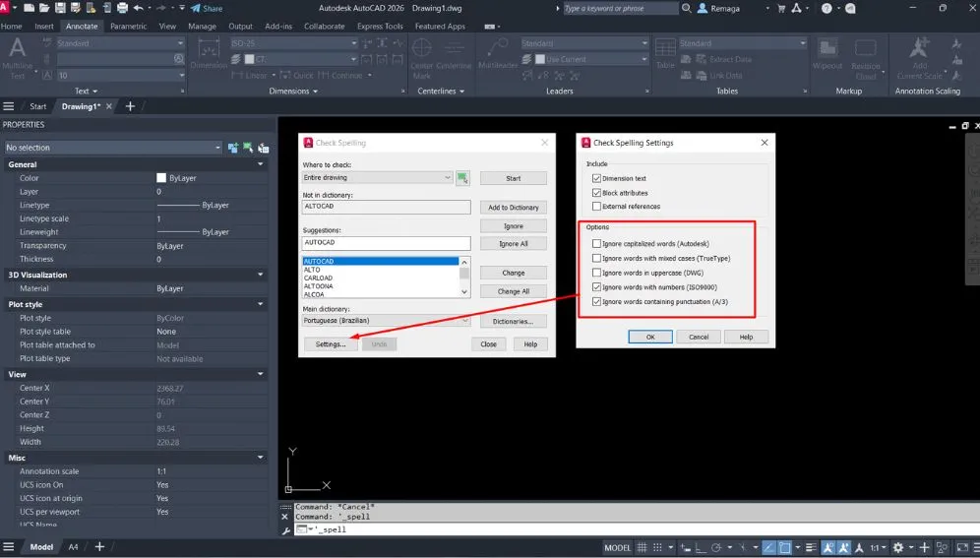Image resolution: width=980 pixels, height=558 pixels.
Task: Toggle the Block attributes checkbox
Action: [x=596, y=193]
